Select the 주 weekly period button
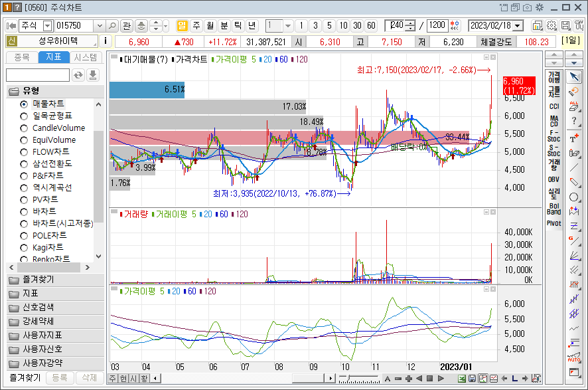The height and width of the screenshot is (390, 588). pyautogui.click(x=196, y=25)
